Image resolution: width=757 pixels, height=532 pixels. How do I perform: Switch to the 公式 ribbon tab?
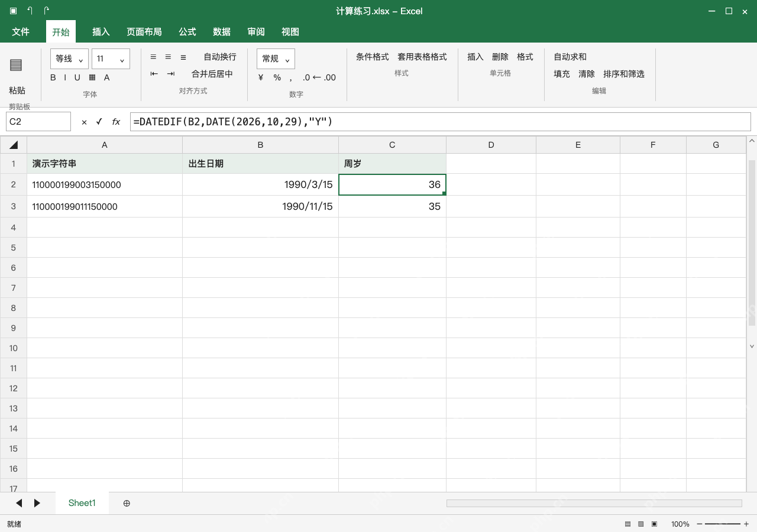click(187, 32)
